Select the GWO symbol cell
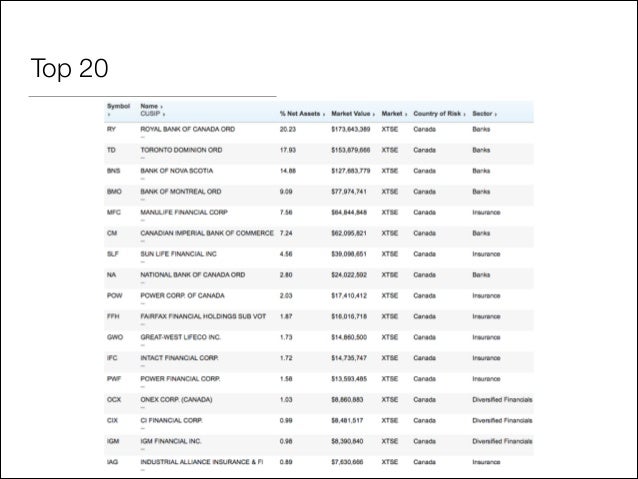 [x=115, y=337]
